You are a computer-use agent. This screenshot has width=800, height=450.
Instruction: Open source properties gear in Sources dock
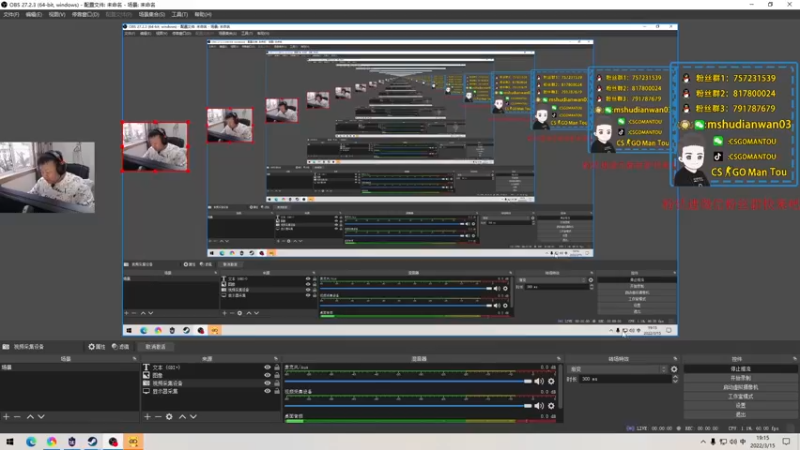coord(169,417)
